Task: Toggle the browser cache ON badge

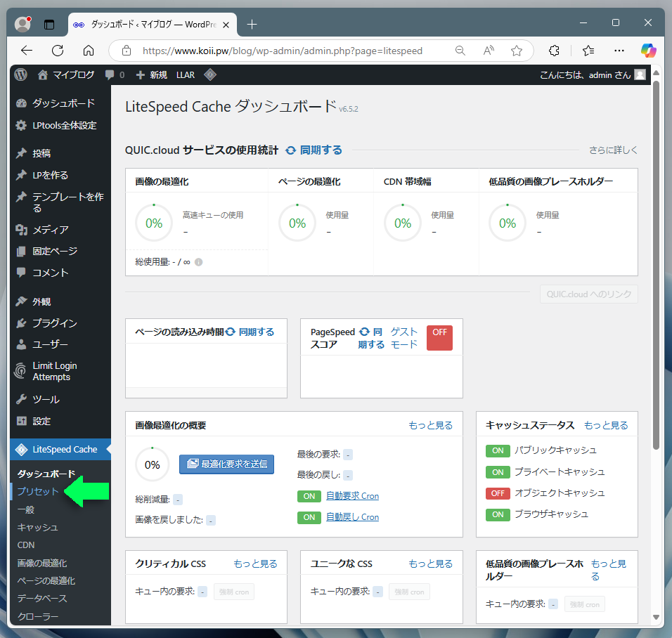Action: click(498, 514)
